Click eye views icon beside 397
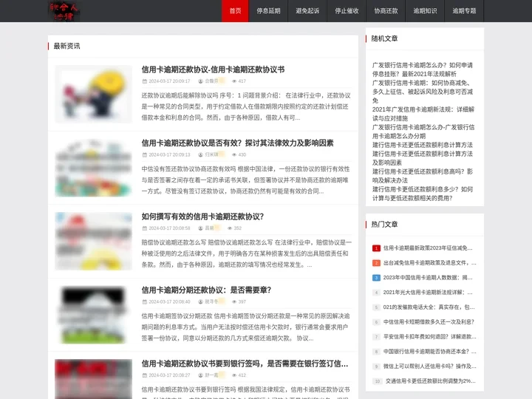The height and width of the screenshot is (399, 532). [x=234, y=301]
